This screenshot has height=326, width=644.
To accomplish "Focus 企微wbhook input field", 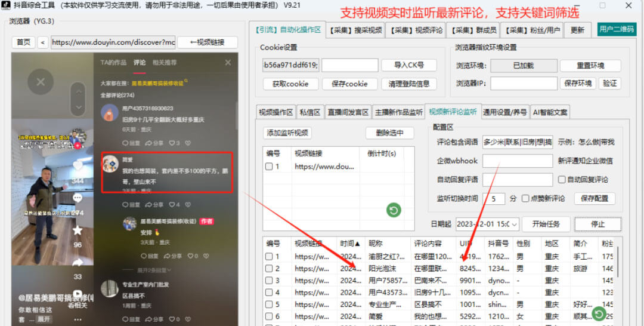I will [x=518, y=161].
